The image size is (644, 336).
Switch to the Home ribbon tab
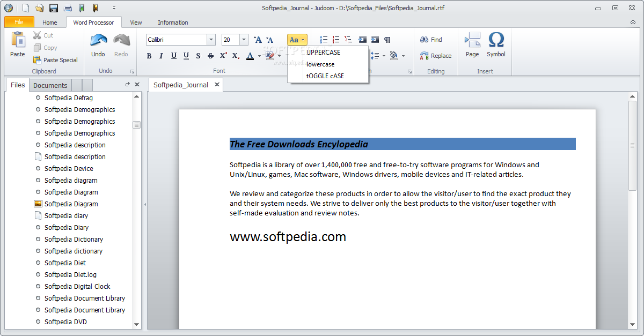(x=50, y=23)
